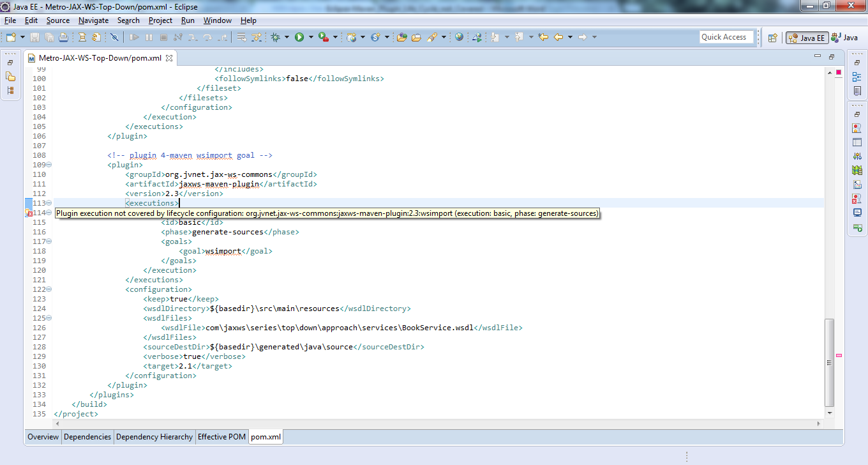This screenshot has height=465, width=868.
Task: Open the Navigate menu
Action: coord(93,20)
